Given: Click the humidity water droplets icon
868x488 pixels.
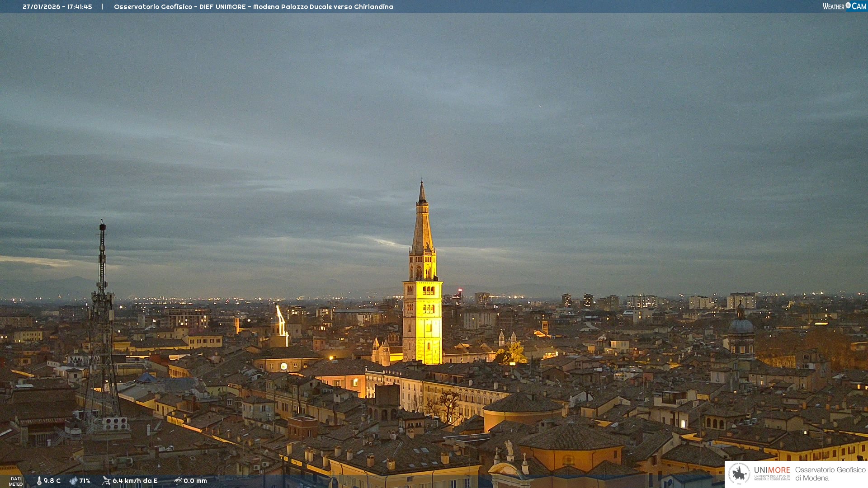Looking at the screenshot, I should [73, 481].
